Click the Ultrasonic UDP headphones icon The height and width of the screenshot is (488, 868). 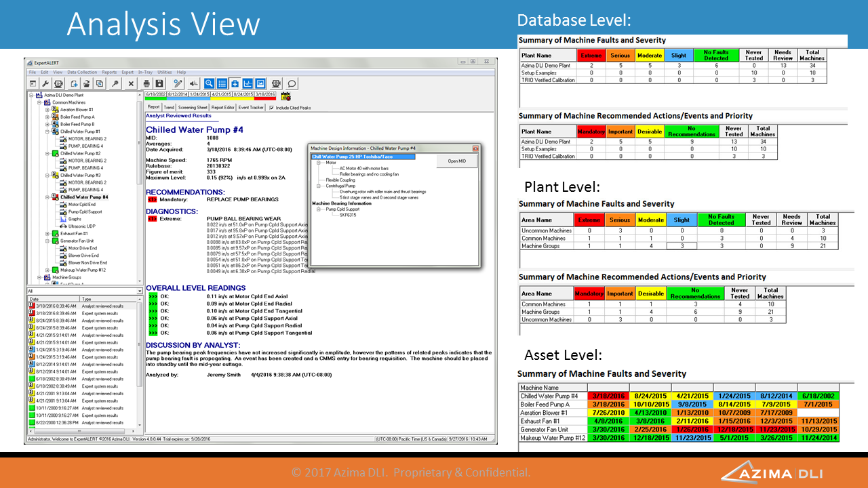(x=63, y=226)
